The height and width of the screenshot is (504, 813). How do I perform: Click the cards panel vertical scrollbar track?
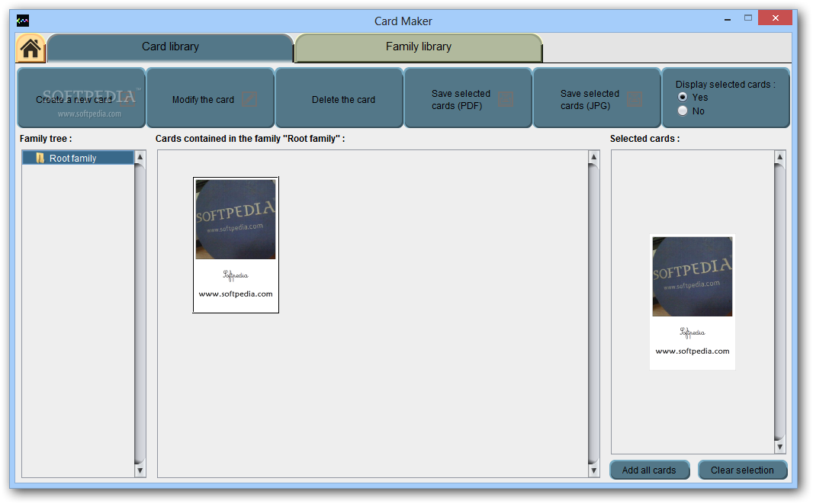pyautogui.click(x=593, y=313)
